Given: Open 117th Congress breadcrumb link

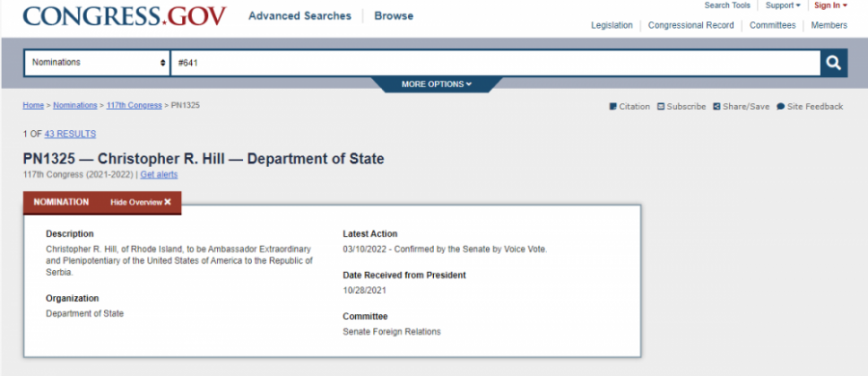Looking at the screenshot, I should (134, 105).
